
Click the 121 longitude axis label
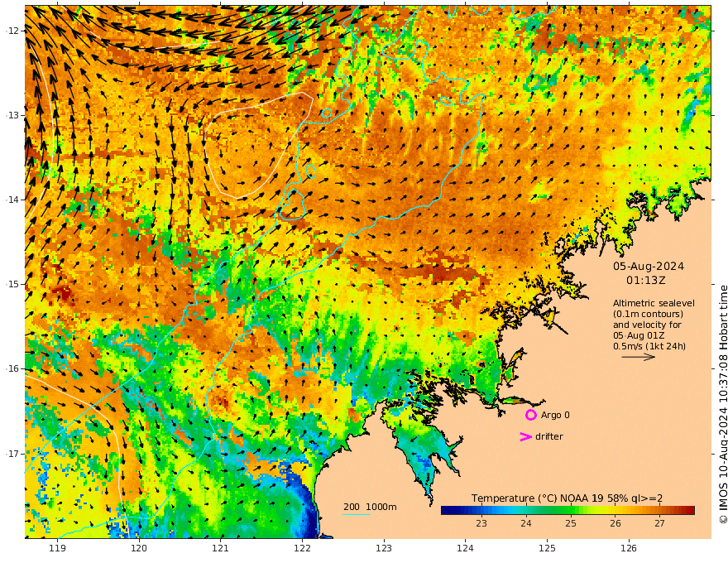(x=221, y=548)
